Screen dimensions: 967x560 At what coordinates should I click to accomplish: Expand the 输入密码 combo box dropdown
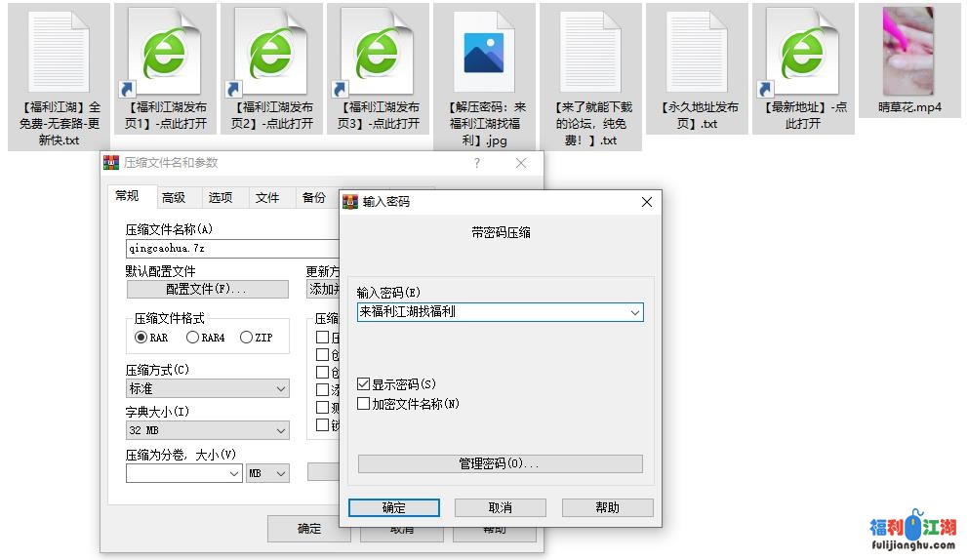click(x=634, y=313)
